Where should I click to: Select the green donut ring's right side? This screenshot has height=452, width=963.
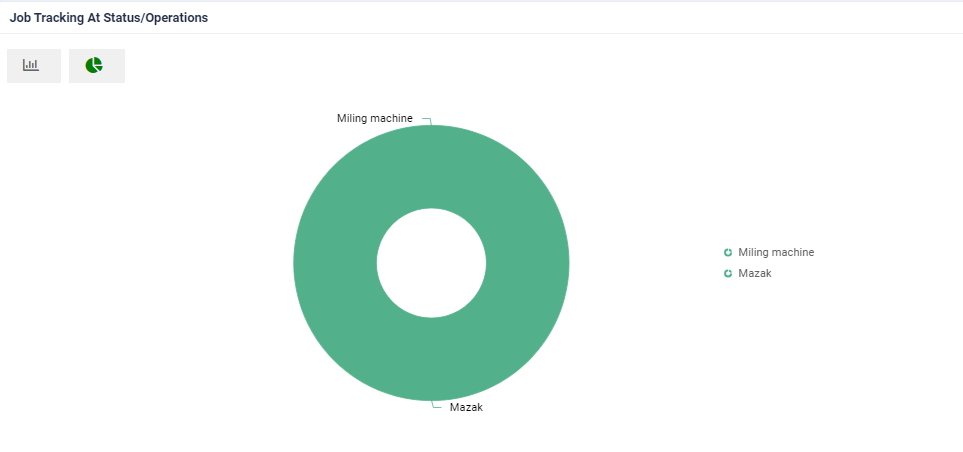(527, 263)
